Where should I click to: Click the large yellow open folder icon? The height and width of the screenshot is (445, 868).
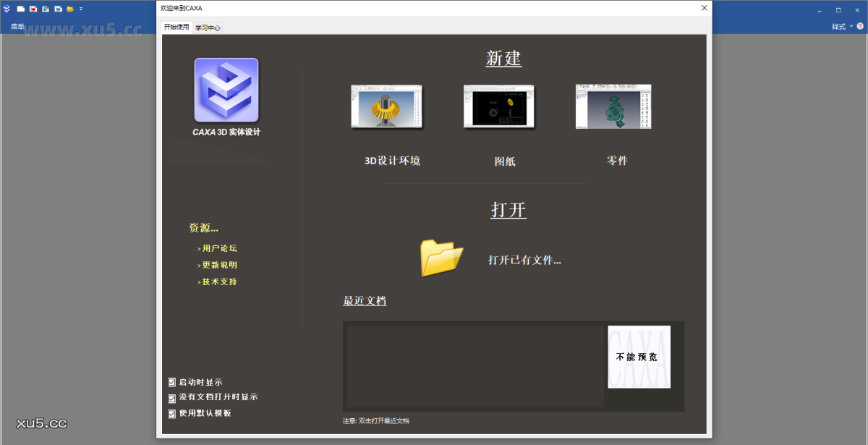pos(442,257)
